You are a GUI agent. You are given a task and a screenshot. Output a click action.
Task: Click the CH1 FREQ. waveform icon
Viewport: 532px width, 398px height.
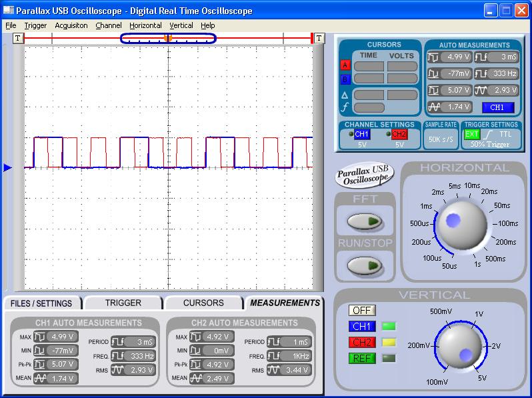[x=117, y=356]
